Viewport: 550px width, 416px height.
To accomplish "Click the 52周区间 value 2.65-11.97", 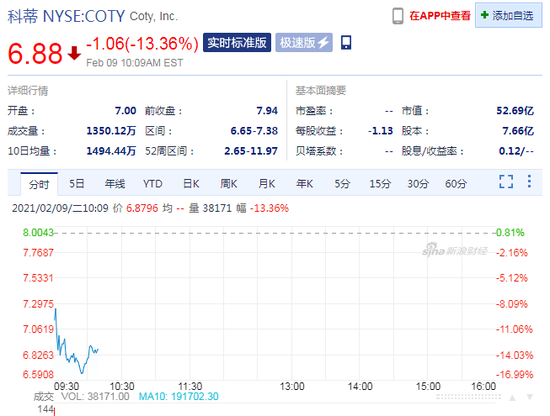I will [251, 151].
